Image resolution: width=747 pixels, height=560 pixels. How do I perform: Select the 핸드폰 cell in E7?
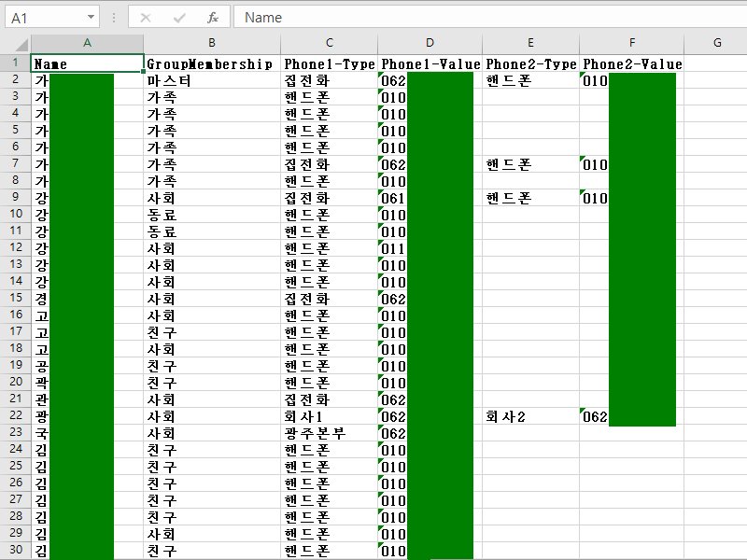(530, 164)
